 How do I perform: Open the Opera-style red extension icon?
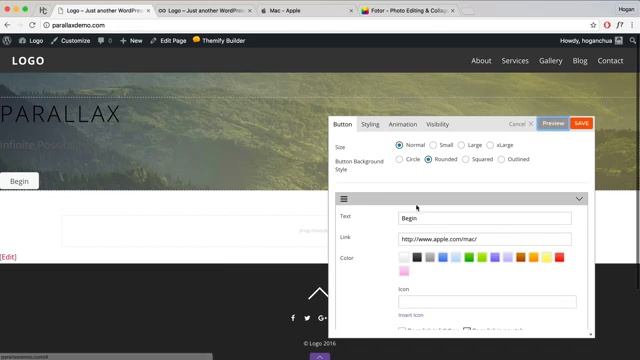click(x=607, y=25)
